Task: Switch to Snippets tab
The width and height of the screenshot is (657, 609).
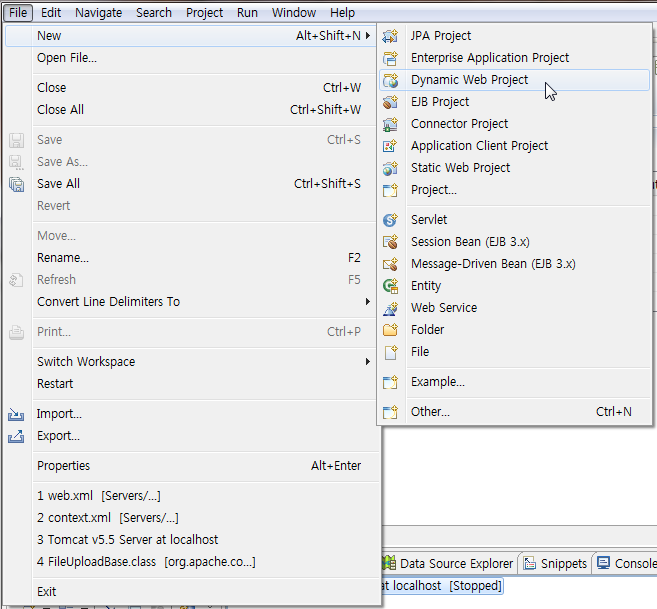Action: pyautogui.click(x=555, y=564)
